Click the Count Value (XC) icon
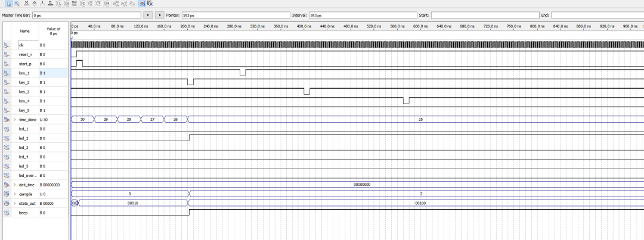644x240 pixels. pos(82,3)
